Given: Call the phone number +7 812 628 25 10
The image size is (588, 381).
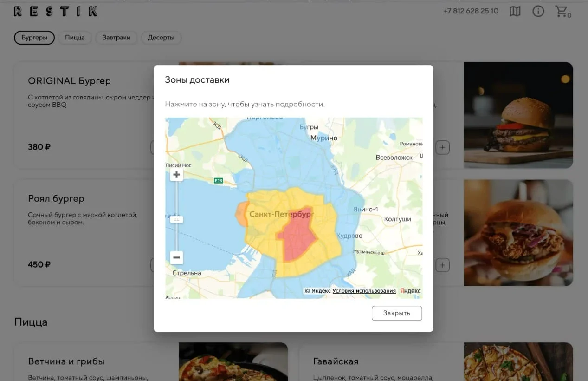Looking at the screenshot, I should [471, 11].
